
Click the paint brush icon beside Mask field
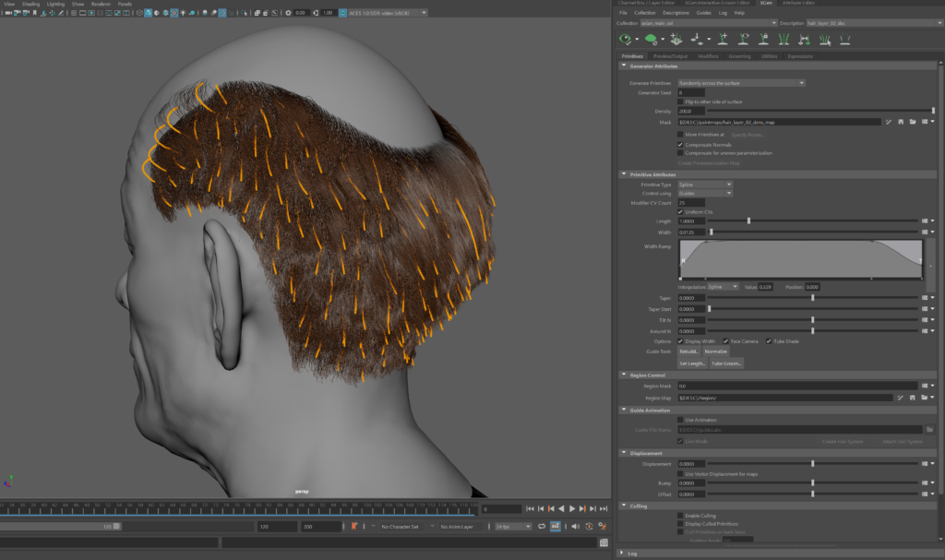[x=888, y=121]
